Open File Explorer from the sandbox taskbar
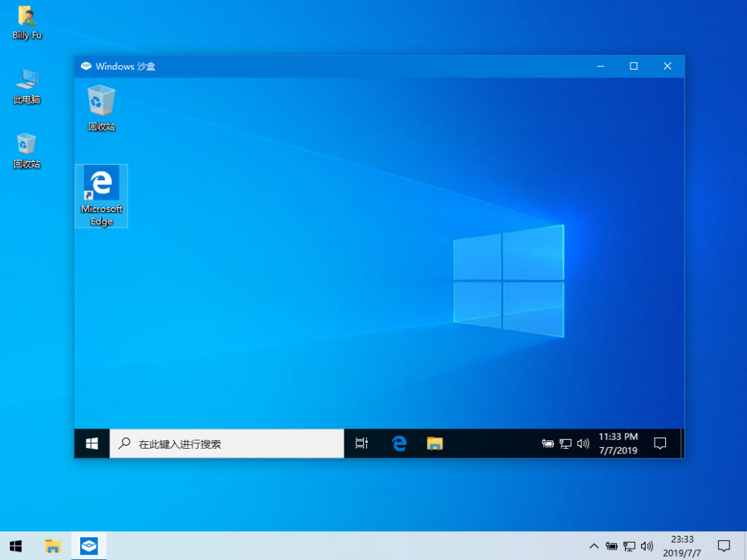Viewport: 747px width, 560px height. point(434,444)
